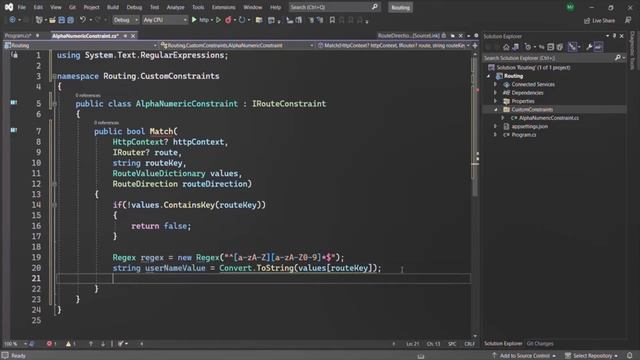Click the error count icon in editor footer
This screenshot has height=360, width=640.
(49, 344)
